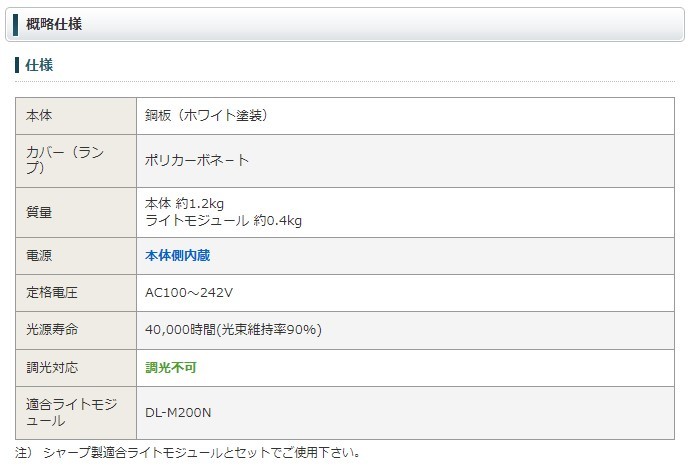690x472 pixels.
Task: Click the ポリカーボネート value text
Action: 197,160
